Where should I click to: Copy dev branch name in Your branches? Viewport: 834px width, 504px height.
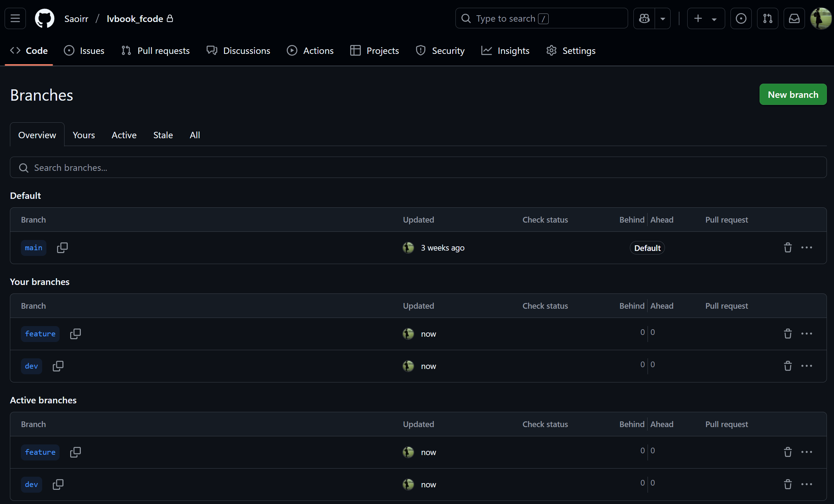coord(58,366)
